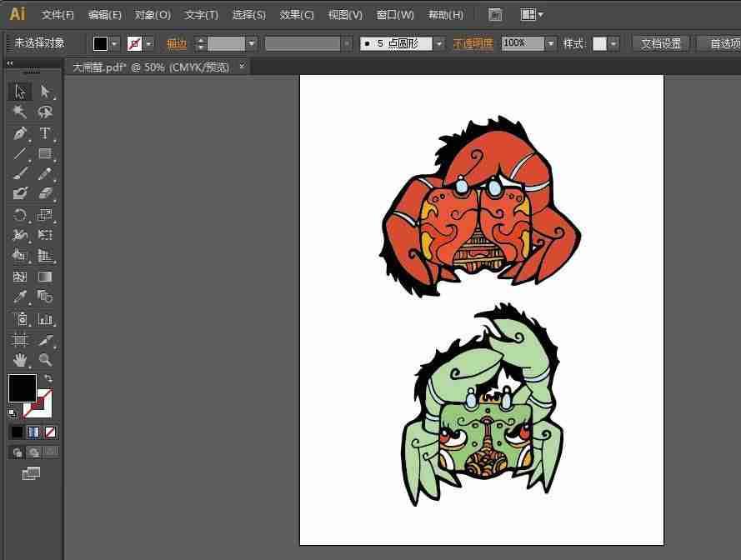Open the 文件(F) menu
This screenshot has width=741, height=560.
[x=58, y=15]
